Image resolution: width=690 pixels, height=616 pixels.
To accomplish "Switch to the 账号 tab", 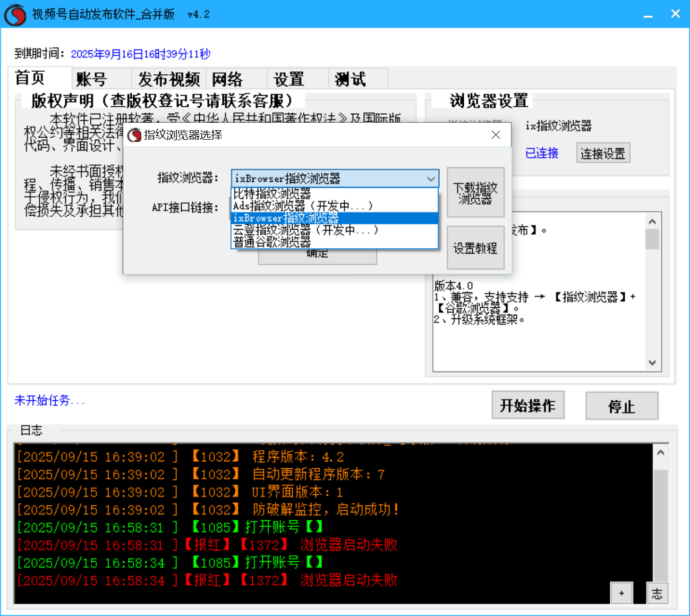I will click(x=92, y=79).
